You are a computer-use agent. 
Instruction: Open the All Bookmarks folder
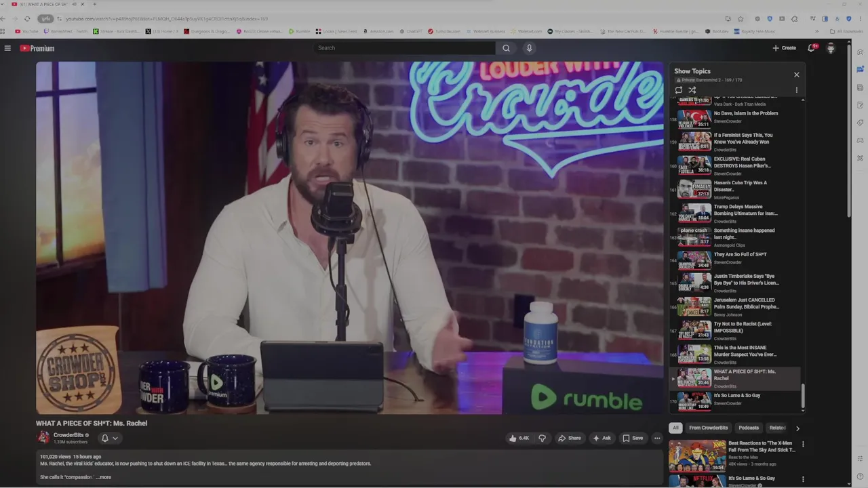click(x=846, y=31)
